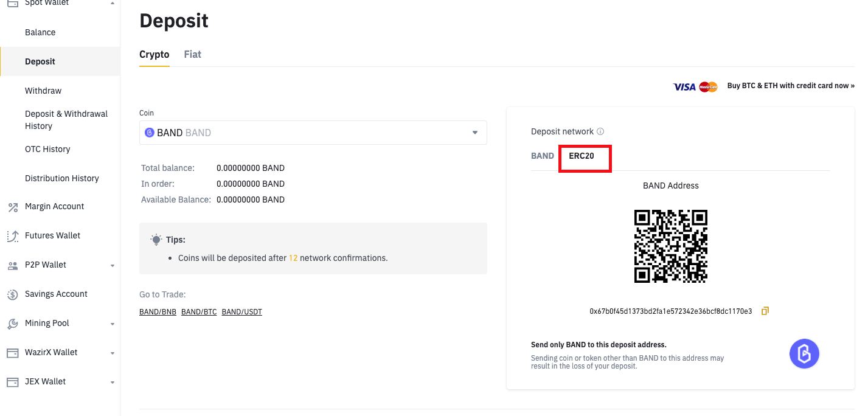Expand the JEX Wallet submenu arrow
Image resolution: width=868 pixels, height=416 pixels.
(x=113, y=383)
